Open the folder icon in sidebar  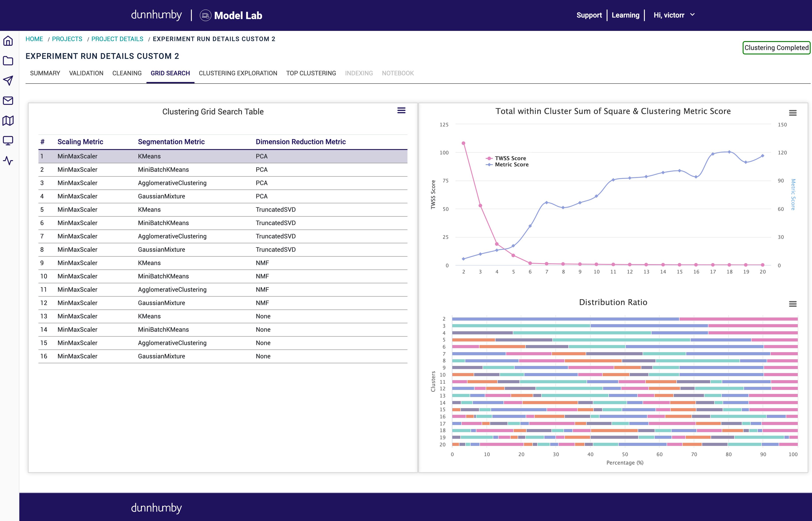[8, 61]
